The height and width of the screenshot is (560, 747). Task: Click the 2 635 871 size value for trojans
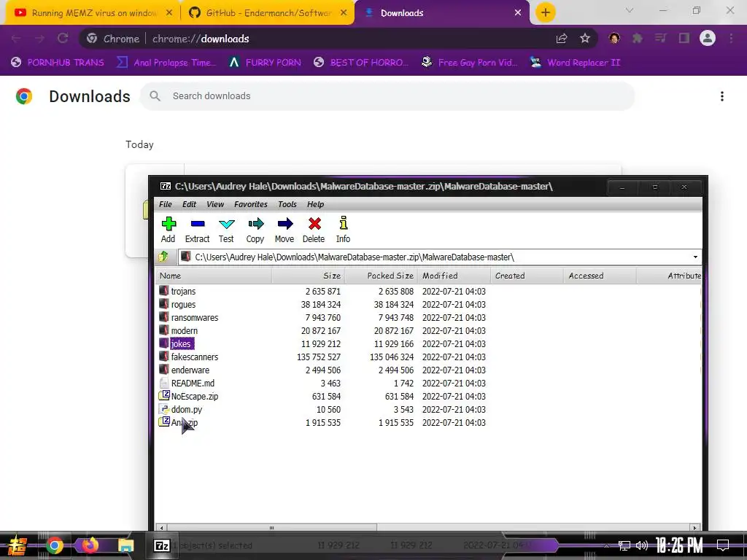[x=323, y=292]
